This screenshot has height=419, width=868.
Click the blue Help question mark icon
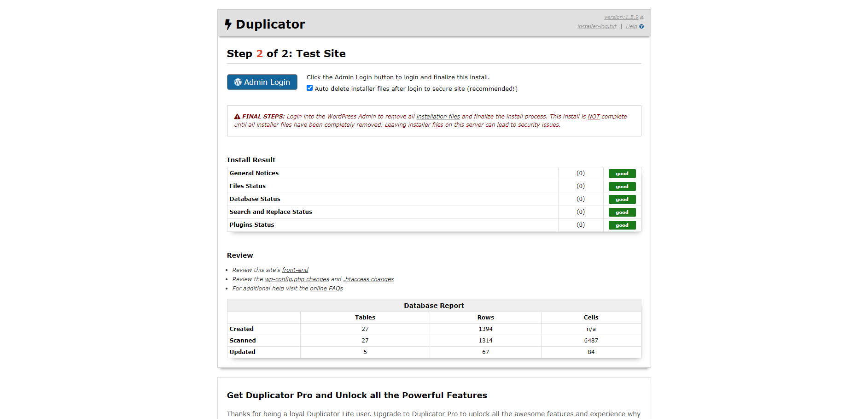641,26
